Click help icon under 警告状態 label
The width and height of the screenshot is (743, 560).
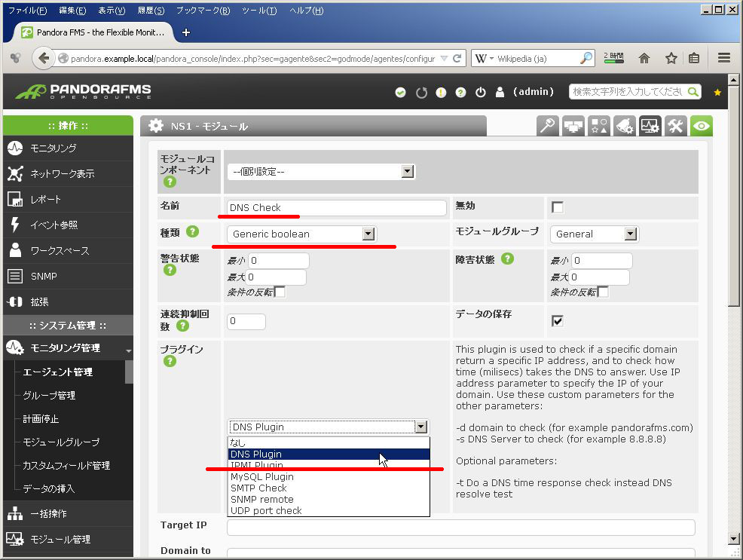[x=170, y=270]
